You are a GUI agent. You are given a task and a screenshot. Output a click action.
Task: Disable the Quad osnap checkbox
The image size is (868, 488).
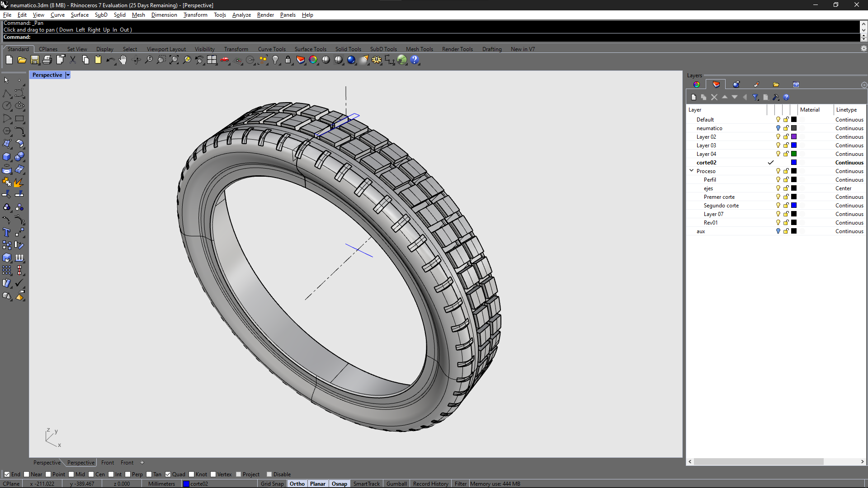[x=168, y=474]
